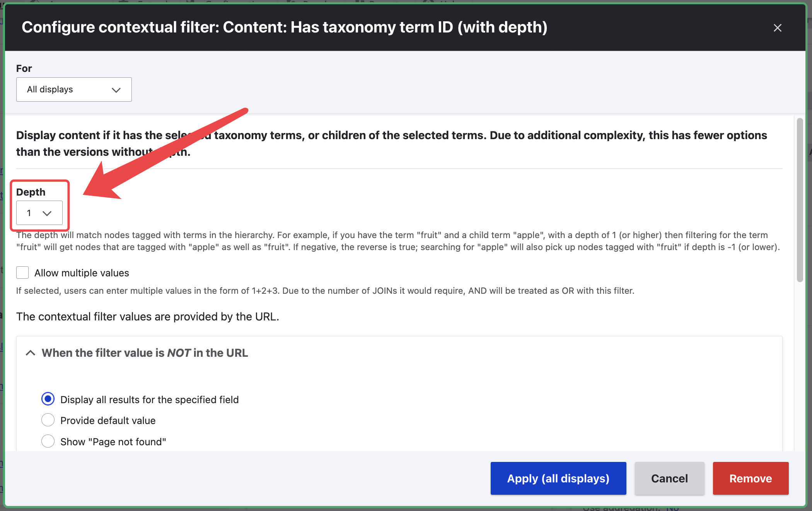Select the Show "Page not found" radio
This screenshot has height=511, width=812.
(x=48, y=441)
